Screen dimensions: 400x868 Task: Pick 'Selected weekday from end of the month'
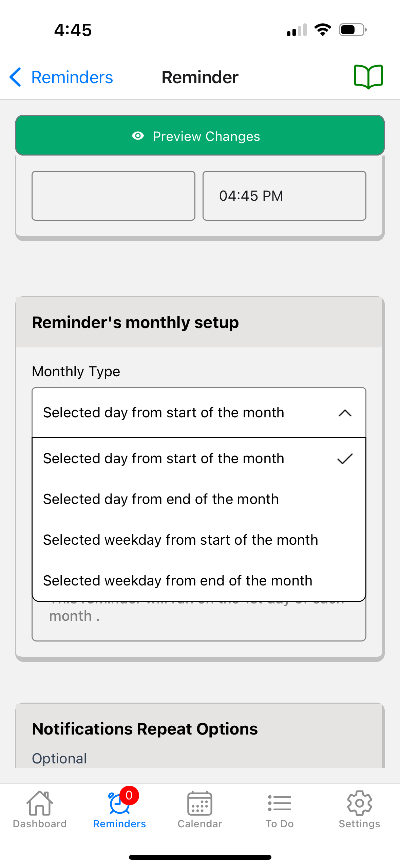point(177,581)
